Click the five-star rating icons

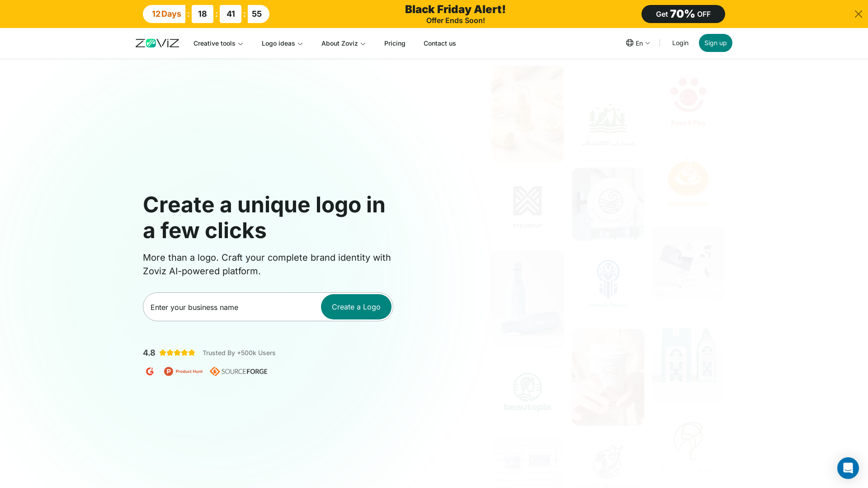point(177,353)
